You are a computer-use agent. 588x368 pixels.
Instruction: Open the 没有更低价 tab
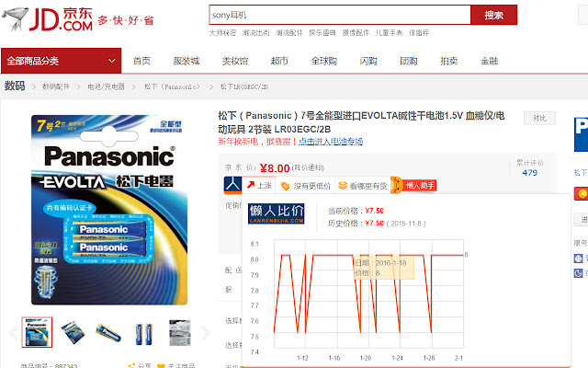305,186
